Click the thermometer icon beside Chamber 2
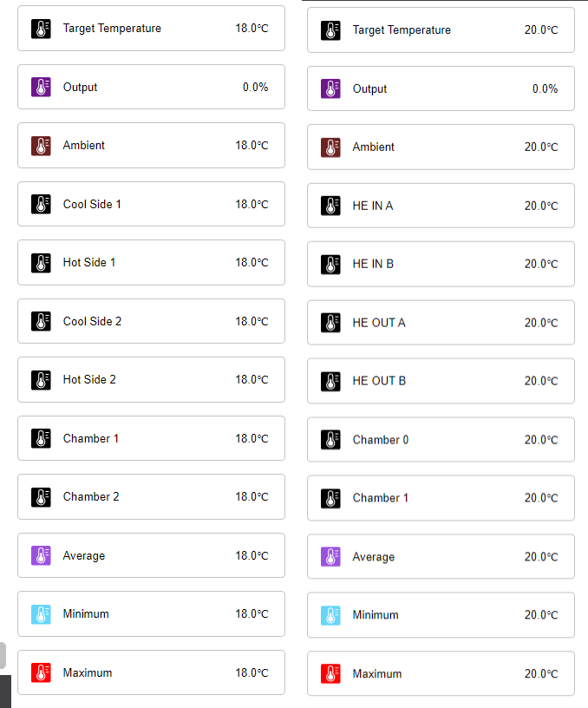This screenshot has height=708, width=588. 42,497
